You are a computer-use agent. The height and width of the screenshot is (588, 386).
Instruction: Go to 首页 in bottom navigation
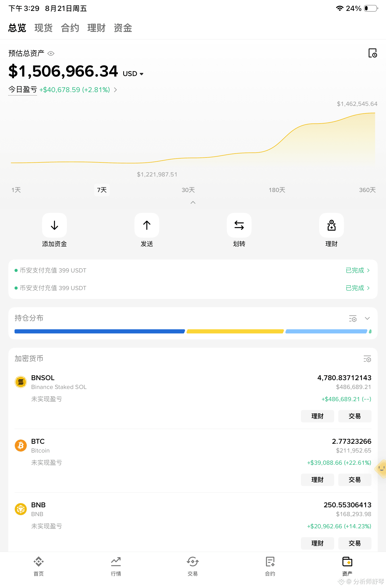pos(39,566)
